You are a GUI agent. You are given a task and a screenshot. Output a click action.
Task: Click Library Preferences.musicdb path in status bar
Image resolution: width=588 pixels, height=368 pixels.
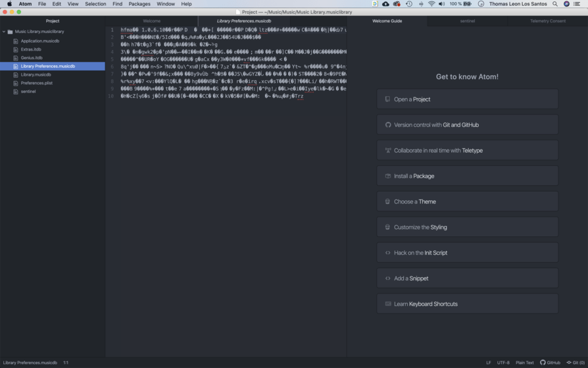(30, 363)
